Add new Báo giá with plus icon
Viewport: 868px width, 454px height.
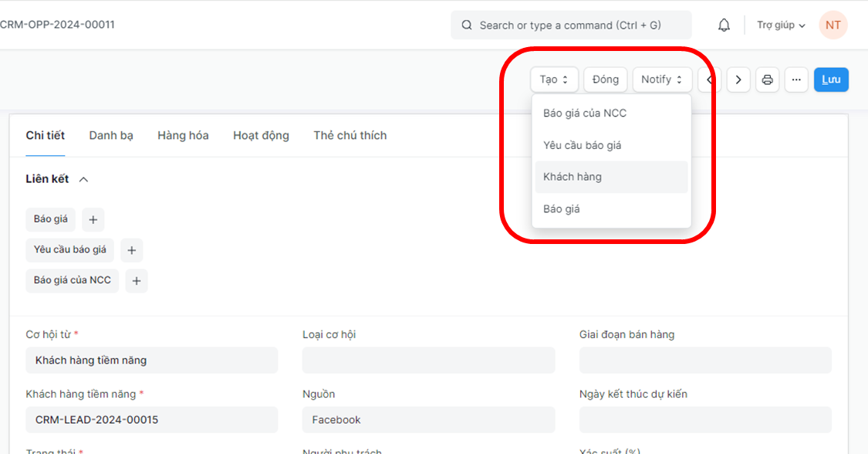[93, 220]
